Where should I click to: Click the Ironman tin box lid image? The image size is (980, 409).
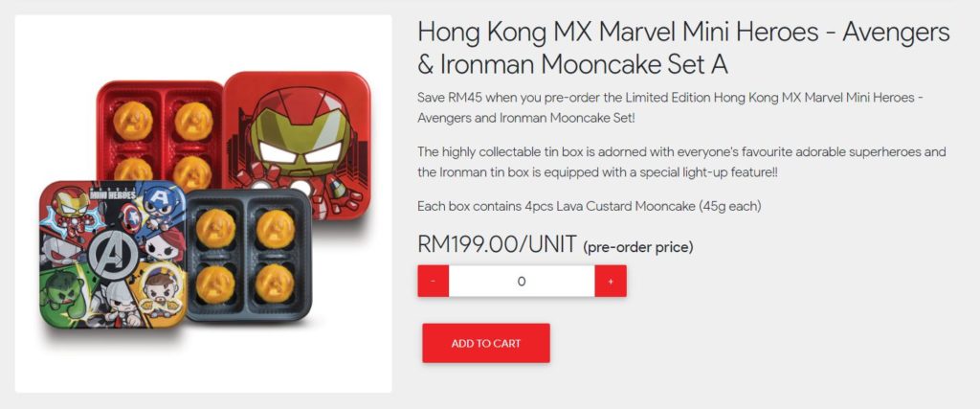tap(297, 145)
